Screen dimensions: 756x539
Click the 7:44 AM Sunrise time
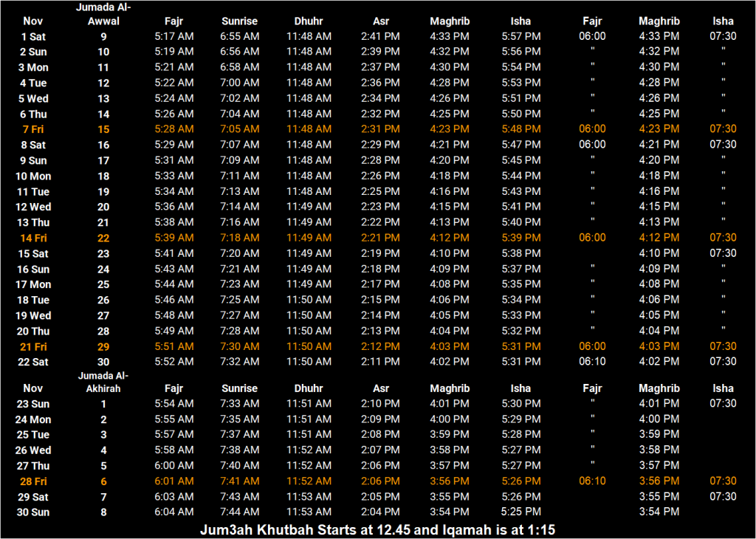(x=240, y=512)
